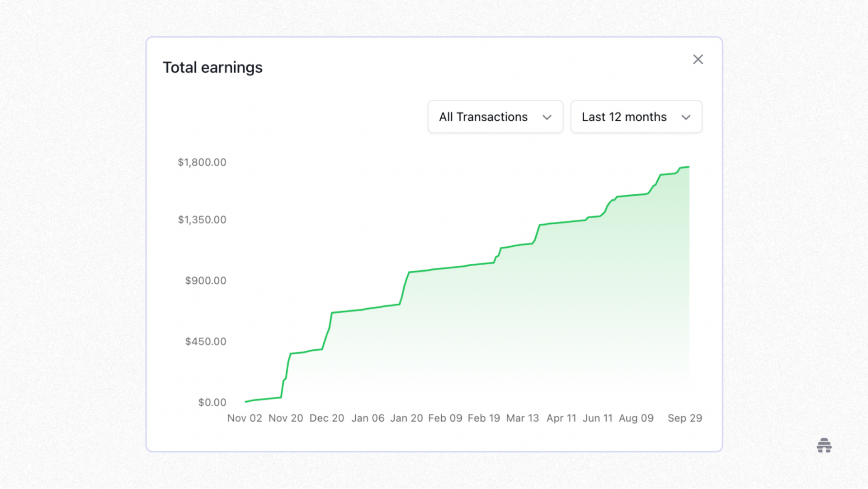Click the Apr 11 date on the x-axis
This screenshot has width=868, height=489.
tap(561, 418)
